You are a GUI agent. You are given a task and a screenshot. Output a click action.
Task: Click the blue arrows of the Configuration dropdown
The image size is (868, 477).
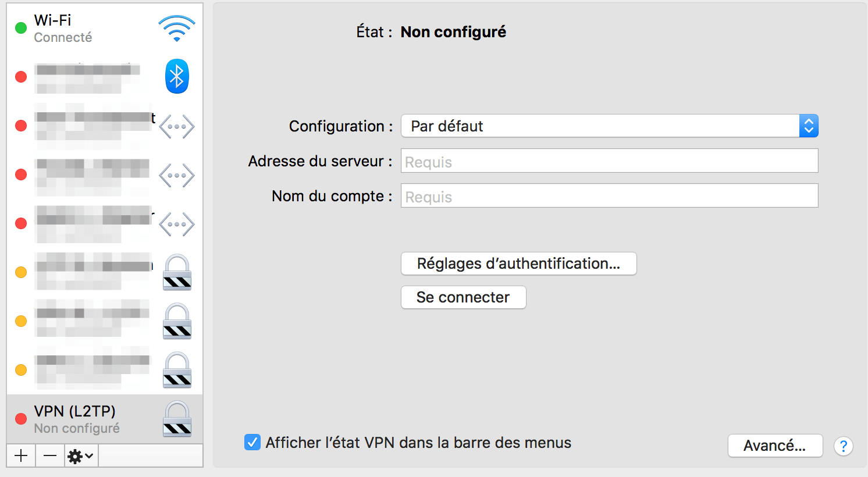809,126
